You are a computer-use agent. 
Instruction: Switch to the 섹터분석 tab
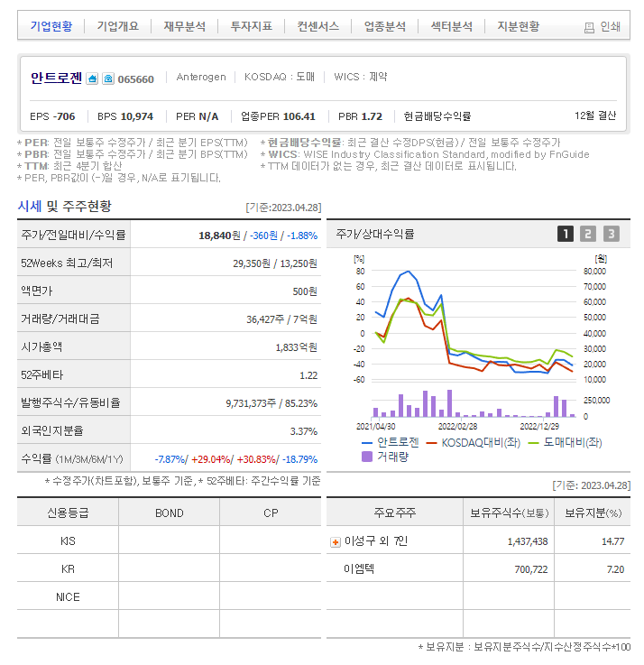(x=452, y=26)
